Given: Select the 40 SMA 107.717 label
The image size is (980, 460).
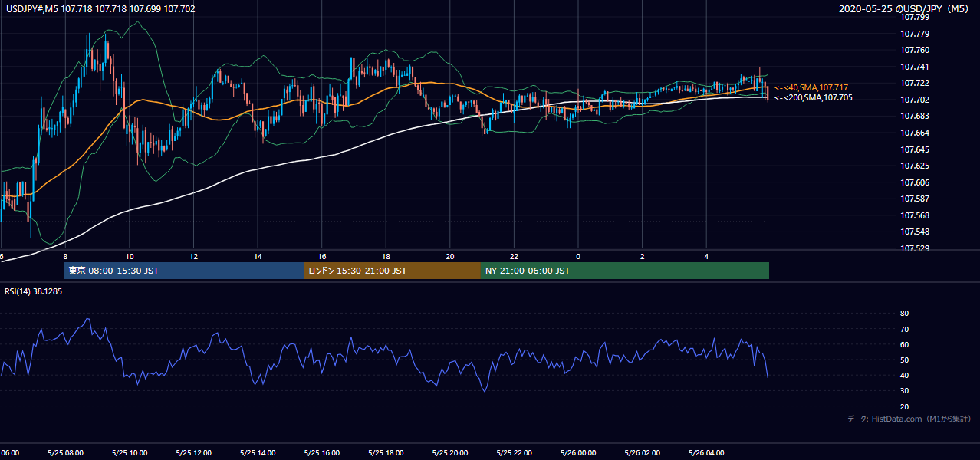Looking at the screenshot, I should click(x=811, y=87).
